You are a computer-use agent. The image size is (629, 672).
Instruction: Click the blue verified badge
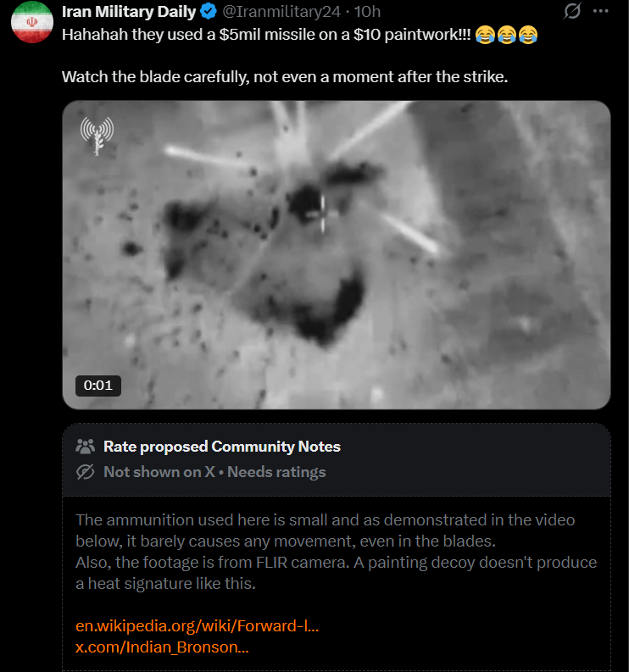(x=209, y=12)
